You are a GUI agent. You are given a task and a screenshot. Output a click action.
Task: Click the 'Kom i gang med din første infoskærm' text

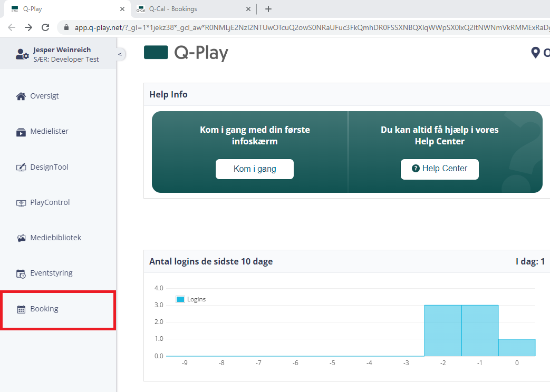pyautogui.click(x=255, y=135)
